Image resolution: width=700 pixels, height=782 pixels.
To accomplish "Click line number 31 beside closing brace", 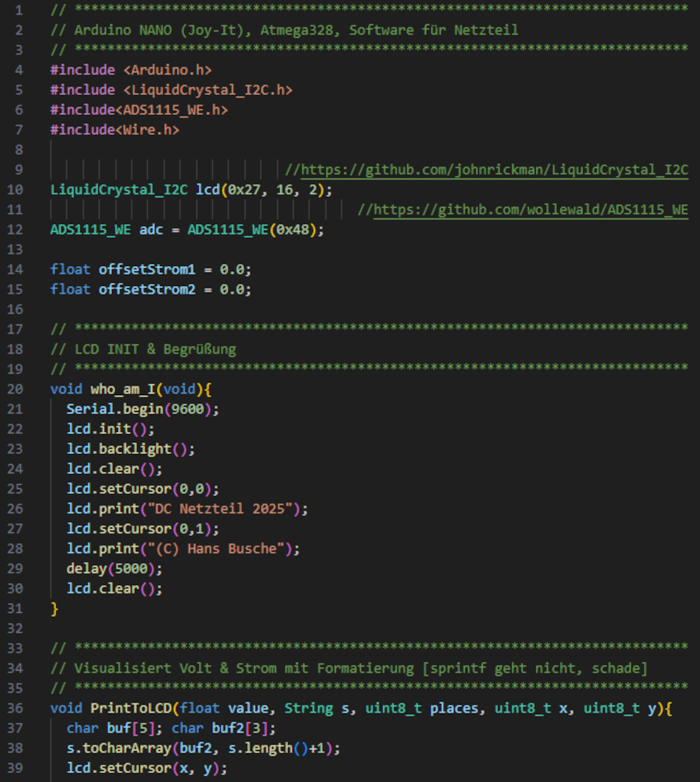I will pyautogui.click(x=18, y=608).
